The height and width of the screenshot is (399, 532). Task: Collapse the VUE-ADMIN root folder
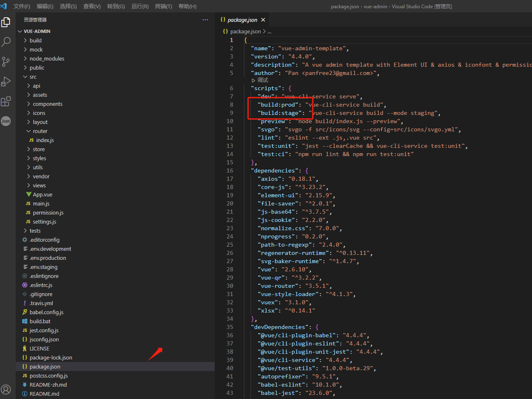pos(115,31)
